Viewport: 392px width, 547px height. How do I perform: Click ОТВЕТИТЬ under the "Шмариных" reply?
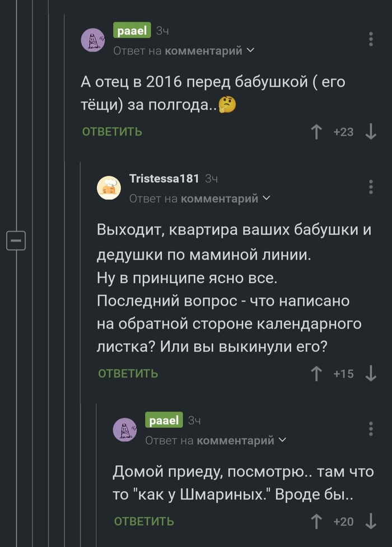pyautogui.click(x=144, y=521)
